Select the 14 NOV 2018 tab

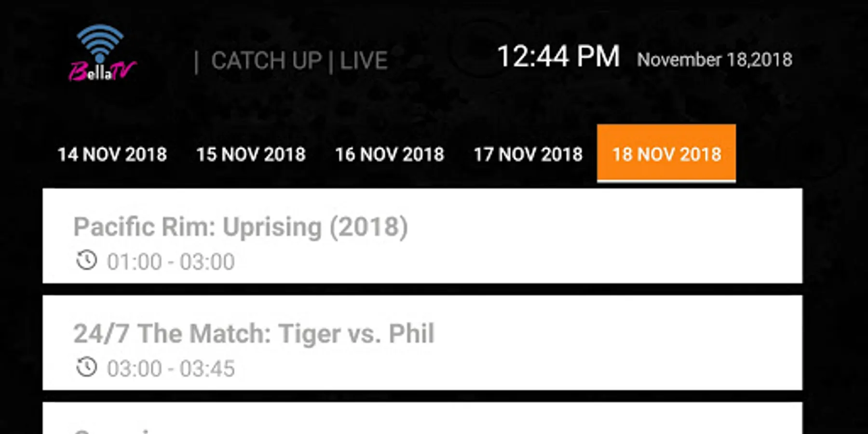[x=112, y=154]
